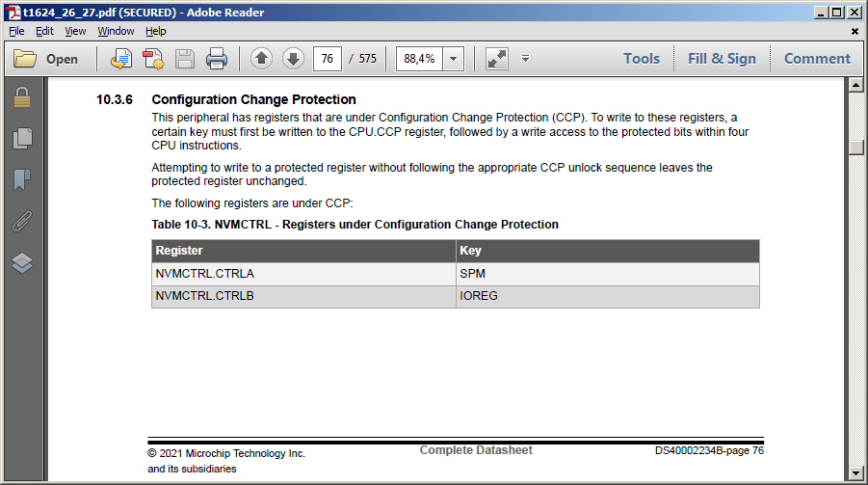Open the View menu
The image size is (868, 485).
tap(75, 31)
